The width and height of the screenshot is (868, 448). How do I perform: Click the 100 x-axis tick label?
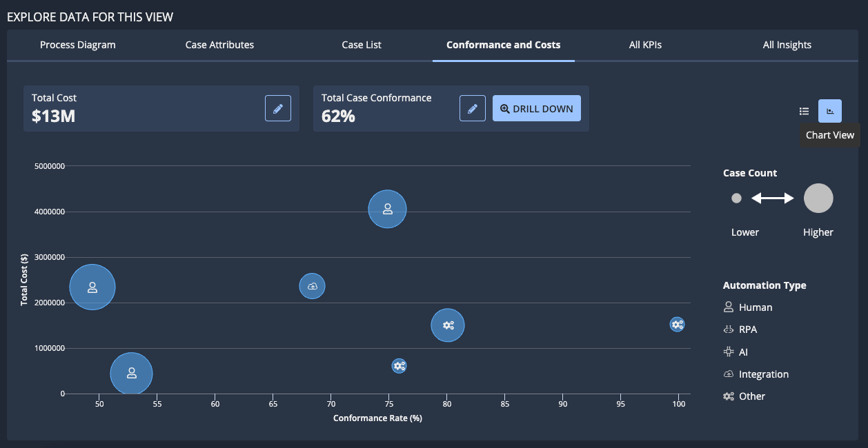678,403
